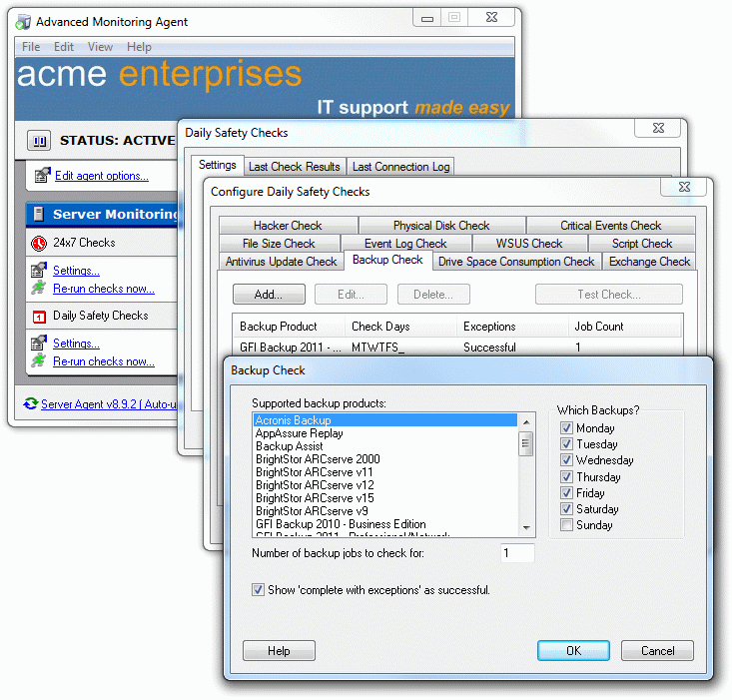
Task: Select Acronis Backup in product list
Action: click(x=385, y=420)
